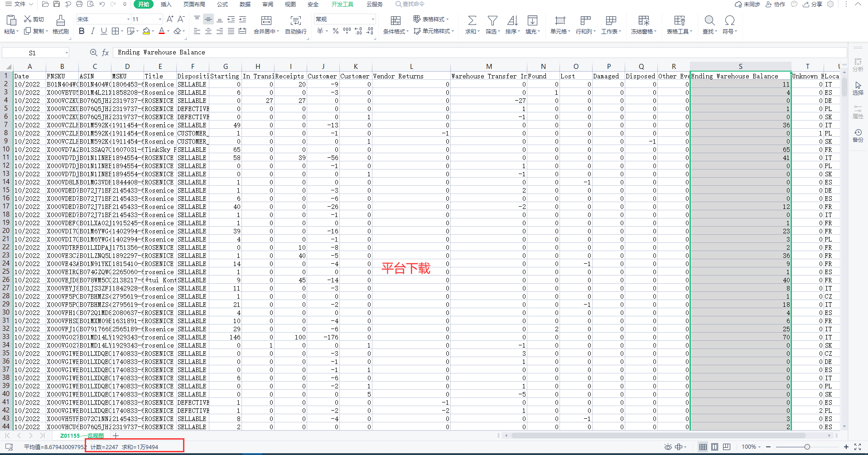
Task: Click the insert function fx icon
Action: click(x=106, y=53)
